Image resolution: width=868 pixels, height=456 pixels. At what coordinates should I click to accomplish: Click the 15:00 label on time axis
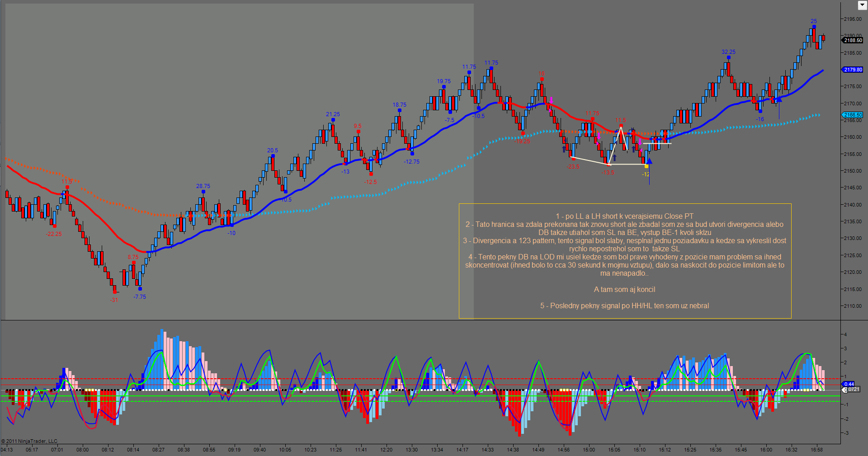click(589, 450)
